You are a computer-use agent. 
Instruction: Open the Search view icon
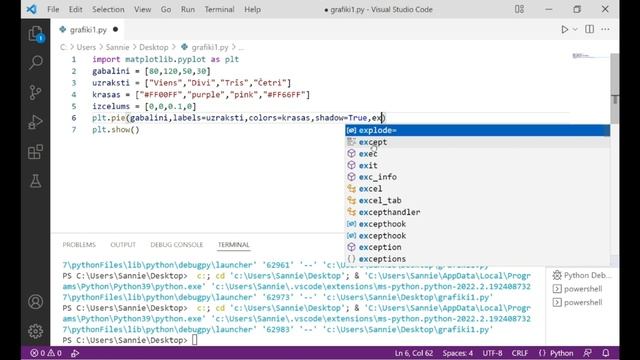tap(36, 62)
